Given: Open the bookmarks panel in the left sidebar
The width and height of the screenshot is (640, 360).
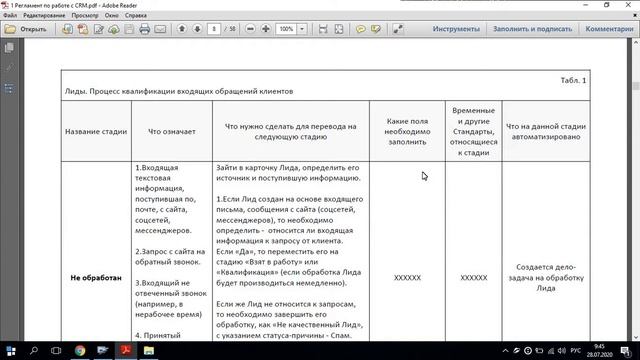Looking at the screenshot, I should tap(9, 88).
